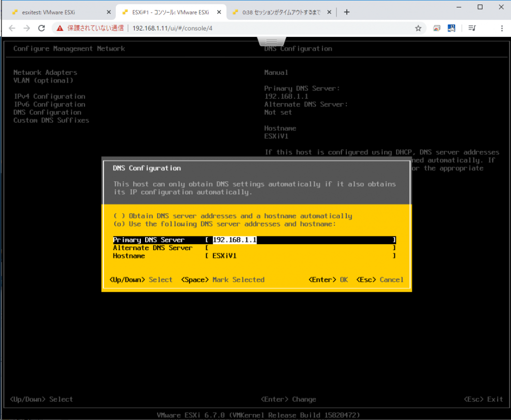This screenshot has height=420, width=511.
Task: Select IPv4 Configuration menu entry
Action: (x=49, y=96)
